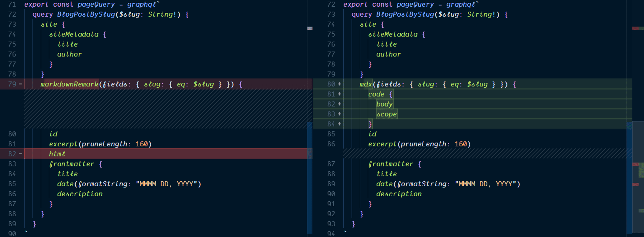This screenshot has height=237, width=644.
Task: Click line number 87 in right pane
Action: point(331,164)
